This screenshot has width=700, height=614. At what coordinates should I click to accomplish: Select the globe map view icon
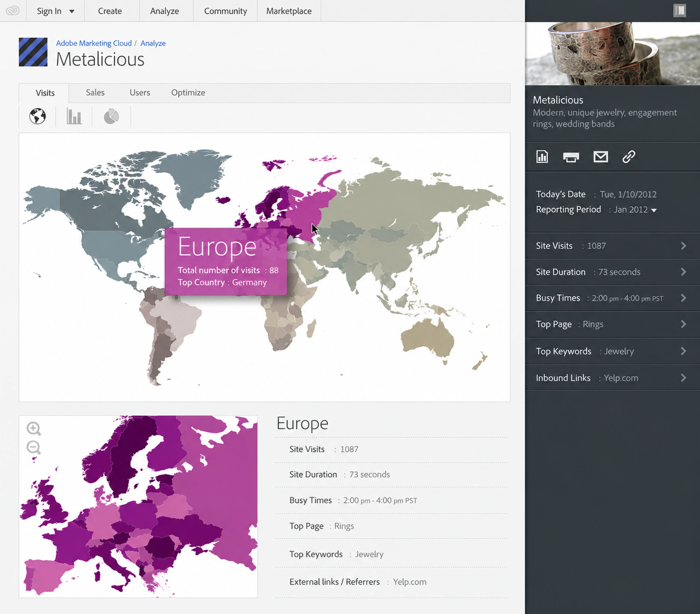(38, 116)
